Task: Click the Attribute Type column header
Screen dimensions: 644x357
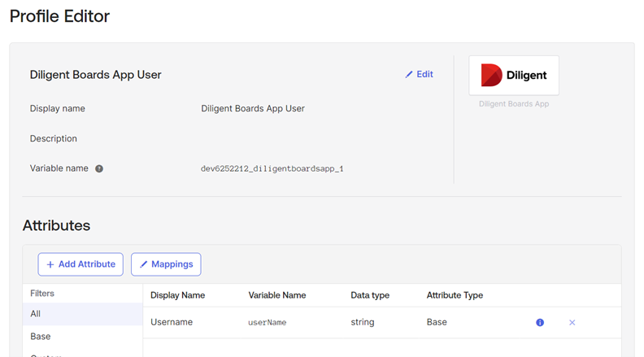Action: [455, 295]
